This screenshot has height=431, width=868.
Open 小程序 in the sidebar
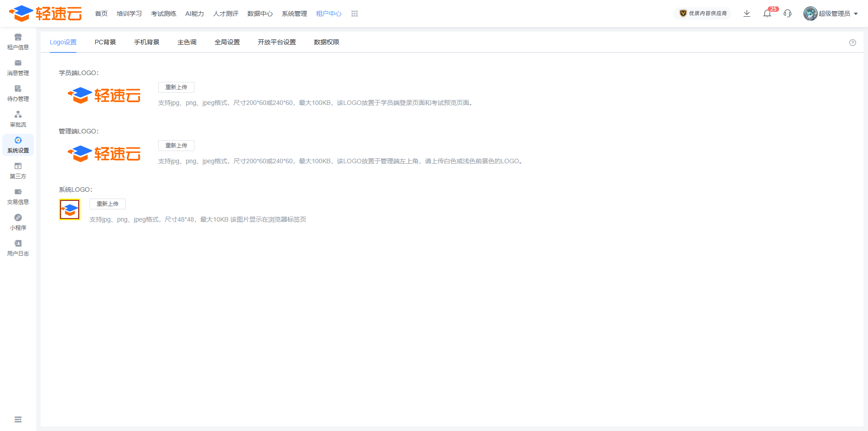click(18, 222)
